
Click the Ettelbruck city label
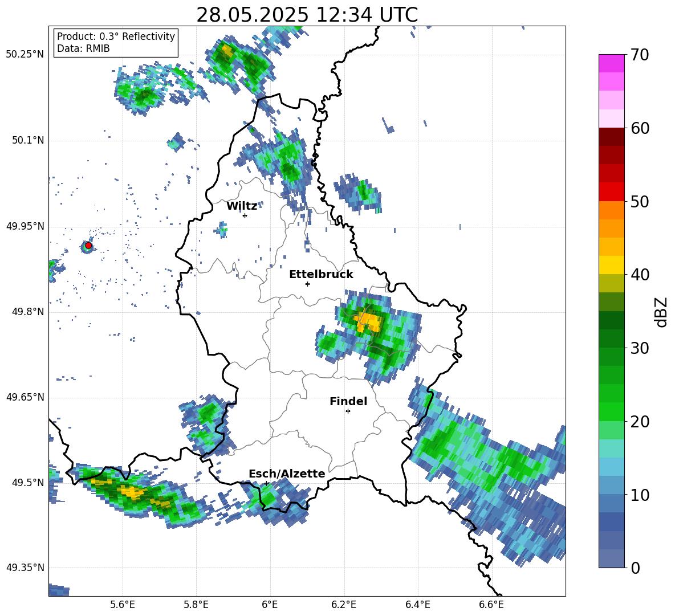point(321,275)
